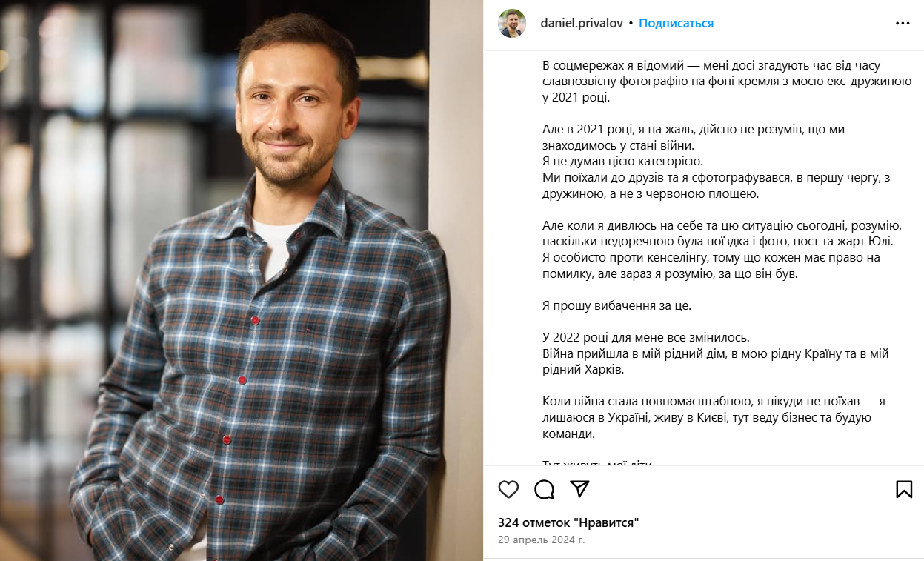Viewport: 924px width, 561px height.
Task: Select the caption paragraph starting "В соцмережах я відомий"
Action: coord(727,82)
